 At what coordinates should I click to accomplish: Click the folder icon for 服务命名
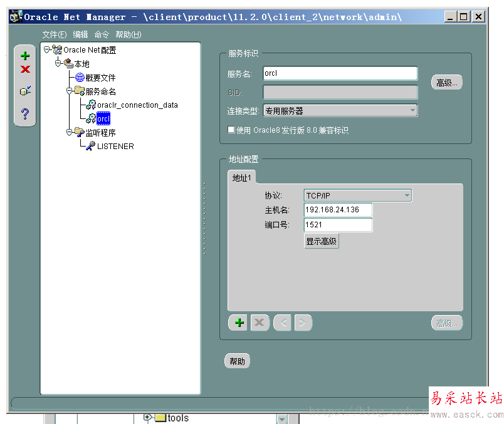coord(80,91)
